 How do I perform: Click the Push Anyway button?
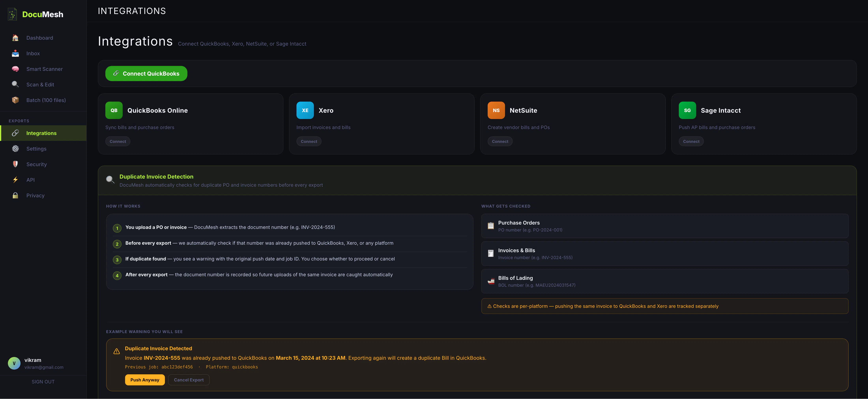[x=145, y=380]
